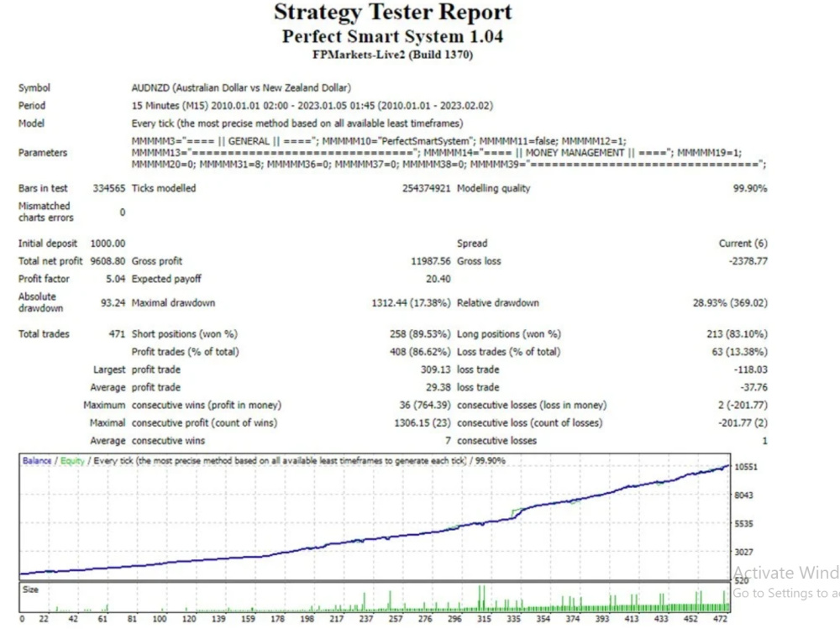Image resolution: width=840 pixels, height=629 pixels.
Task: Select long positions value 213 (83.10%)
Action: (738, 333)
